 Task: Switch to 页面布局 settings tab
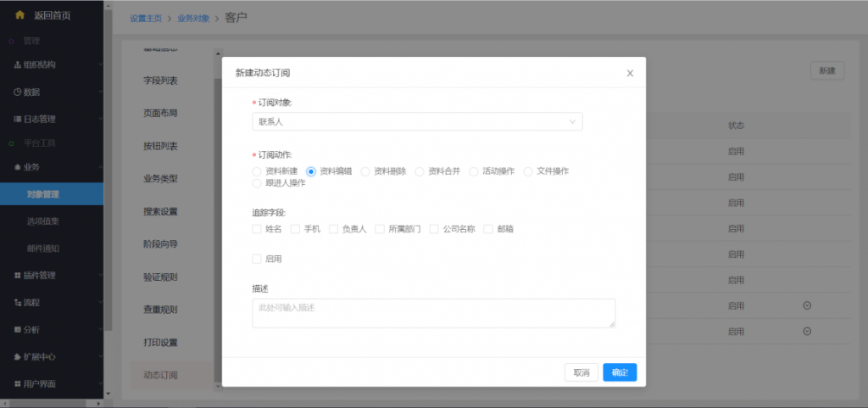tap(160, 113)
